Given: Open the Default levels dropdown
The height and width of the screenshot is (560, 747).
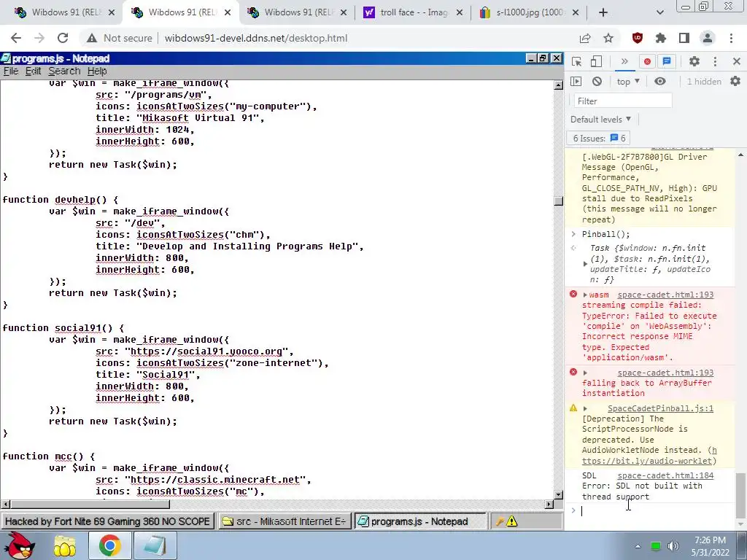Looking at the screenshot, I should [x=601, y=119].
